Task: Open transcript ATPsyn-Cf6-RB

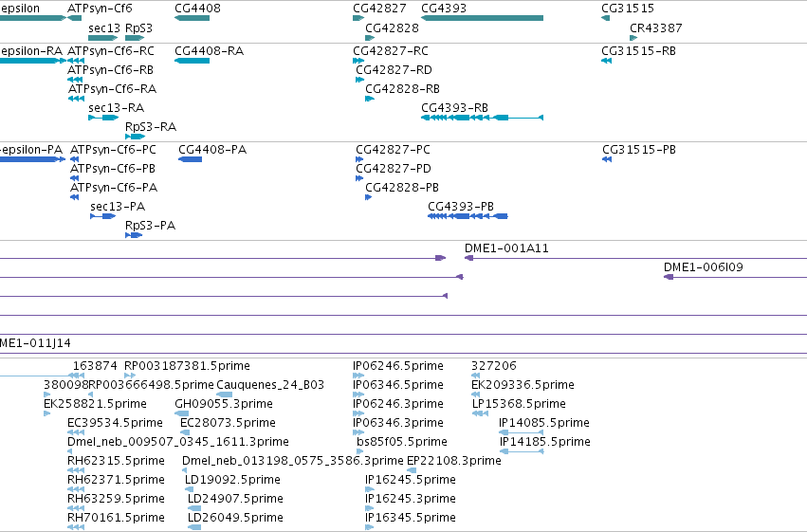Action: 111,70
